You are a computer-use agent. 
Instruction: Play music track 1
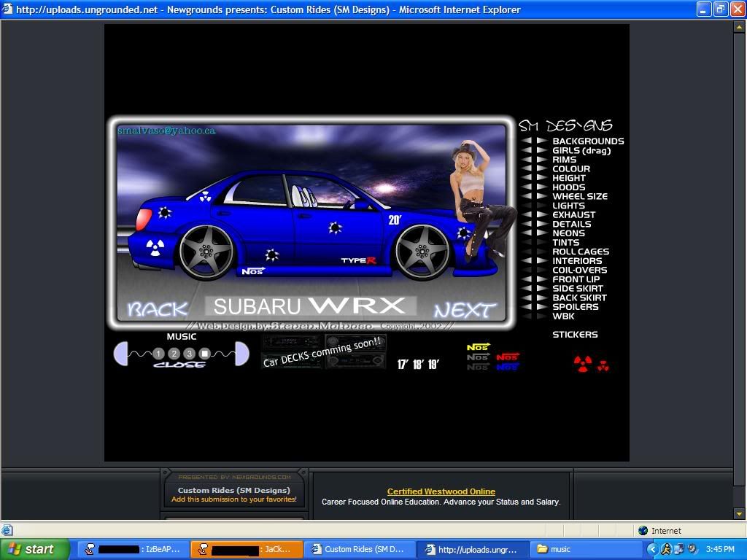coord(158,354)
